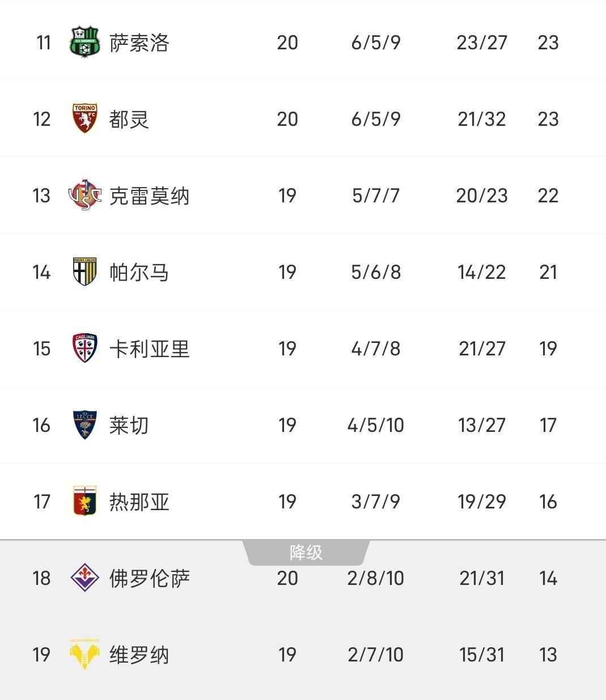
Task: Select the Parma club crest
Action: point(84,272)
